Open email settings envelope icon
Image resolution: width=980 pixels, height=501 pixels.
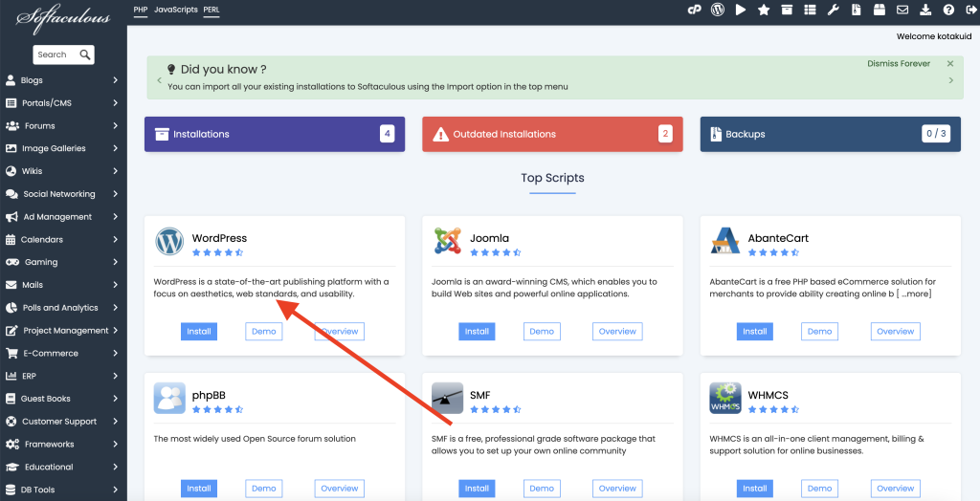point(902,10)
